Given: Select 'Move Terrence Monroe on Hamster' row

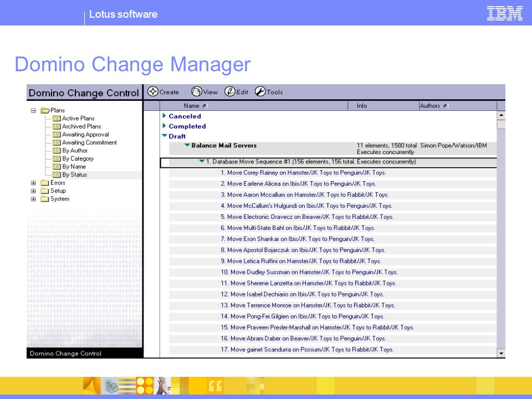Looking at the screenshot, I should [x=332, y=305].
